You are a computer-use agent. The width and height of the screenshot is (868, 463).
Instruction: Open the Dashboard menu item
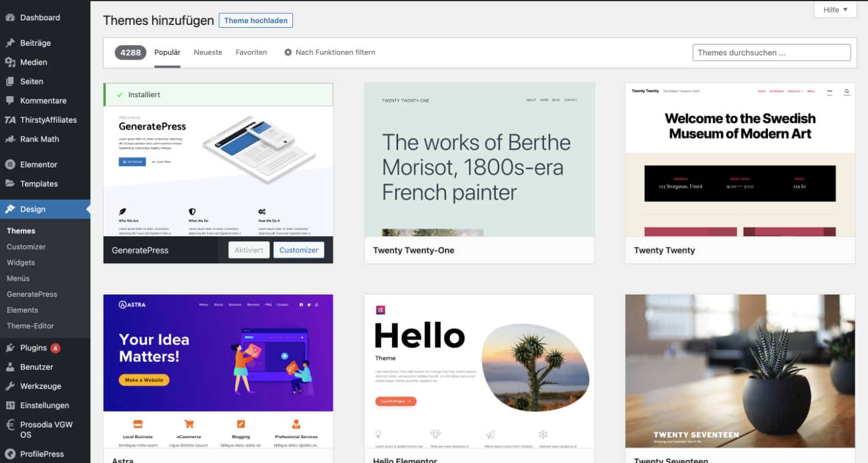click(x=45, y=17)
